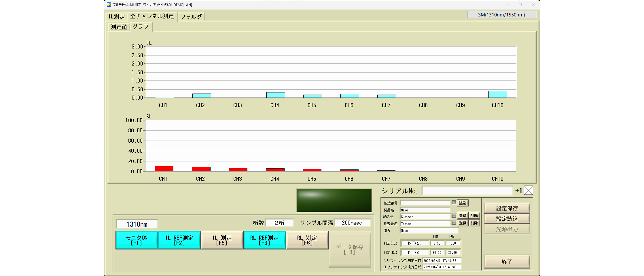Toggle the +1 serial increment checkbox
644x276 pixels.
point(529,190)
